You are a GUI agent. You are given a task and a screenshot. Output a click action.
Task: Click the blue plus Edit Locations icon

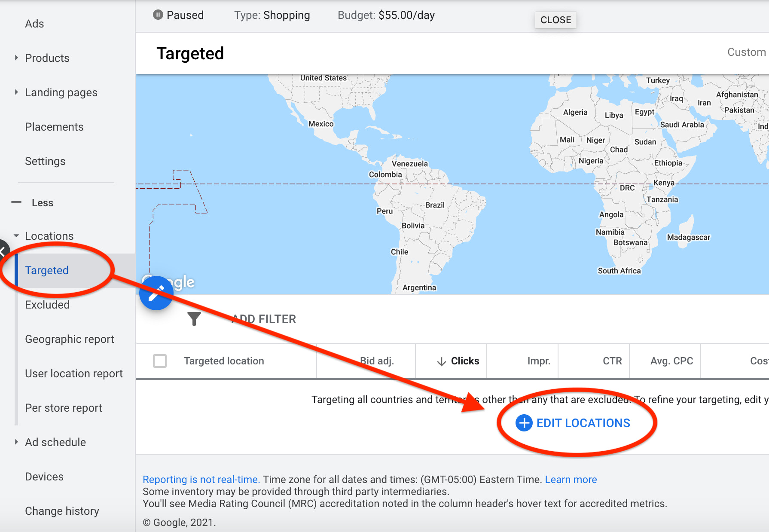pyautogui.click(x=524, y=423)
